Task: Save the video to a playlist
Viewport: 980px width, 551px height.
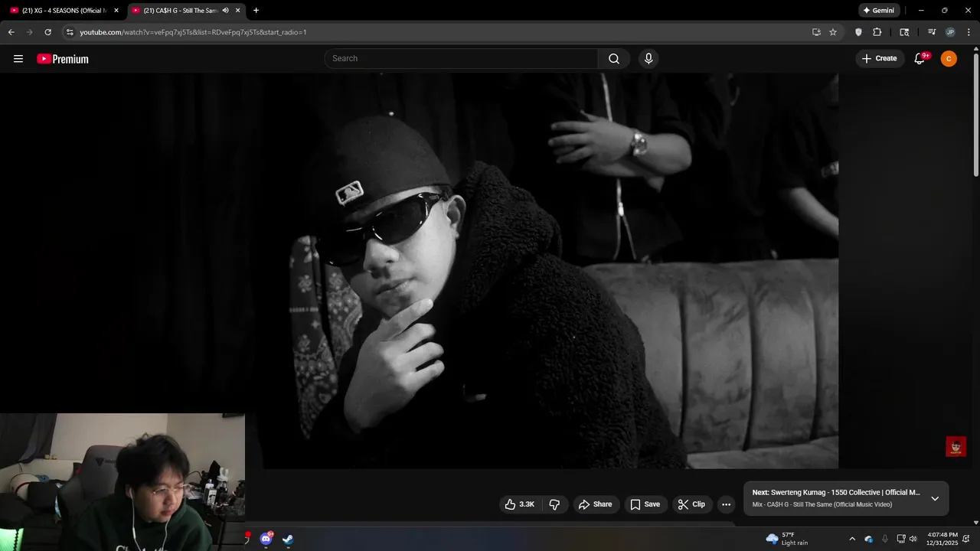Action: pos(645,504)
